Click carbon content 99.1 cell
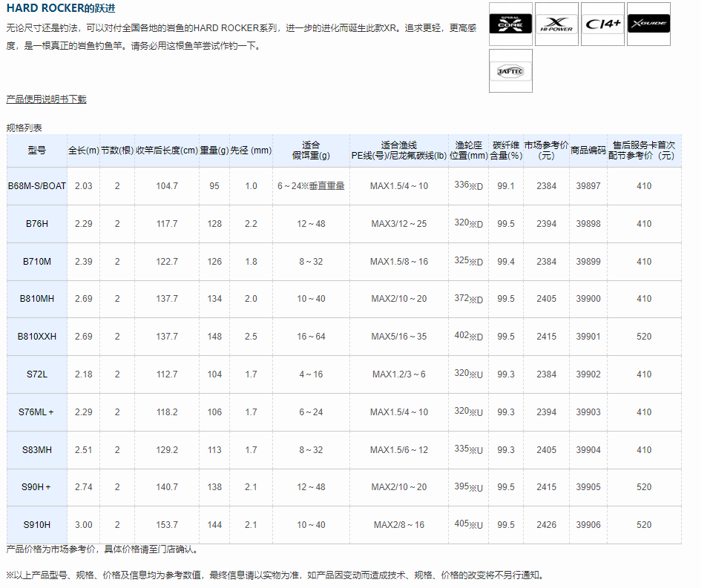 [x=506, y=186]
